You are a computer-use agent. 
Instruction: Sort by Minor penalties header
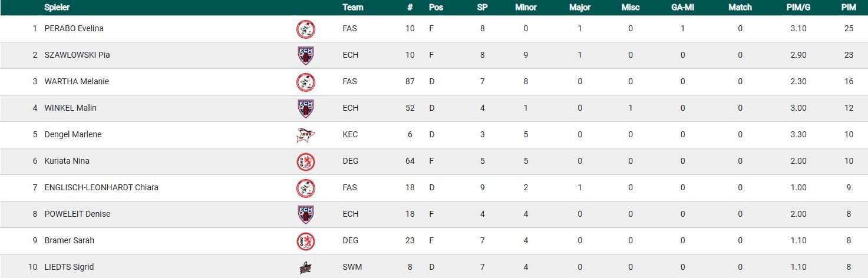526,8
